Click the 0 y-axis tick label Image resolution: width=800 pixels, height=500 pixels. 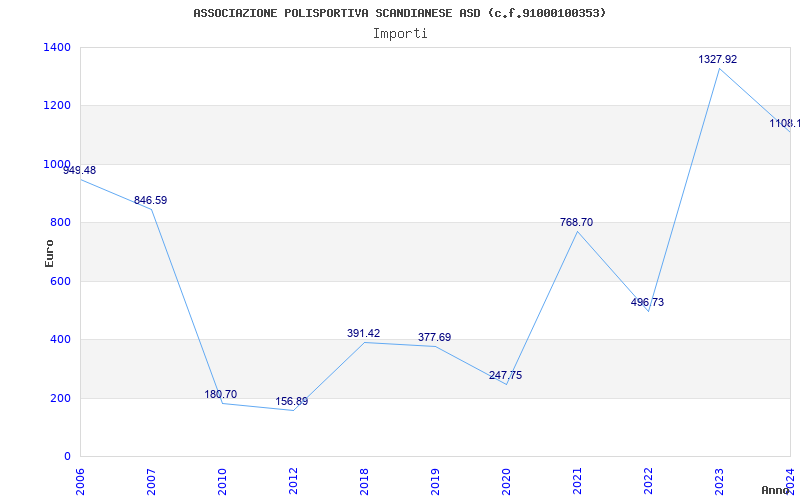[67, 457]
